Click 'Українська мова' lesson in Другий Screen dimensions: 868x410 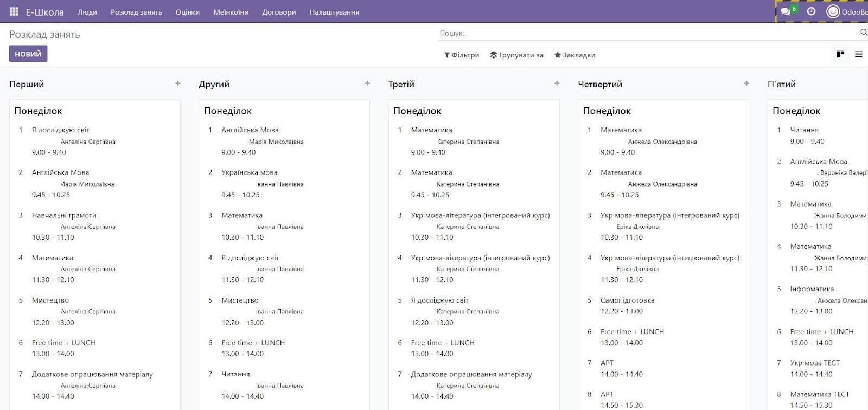point(249,172)
